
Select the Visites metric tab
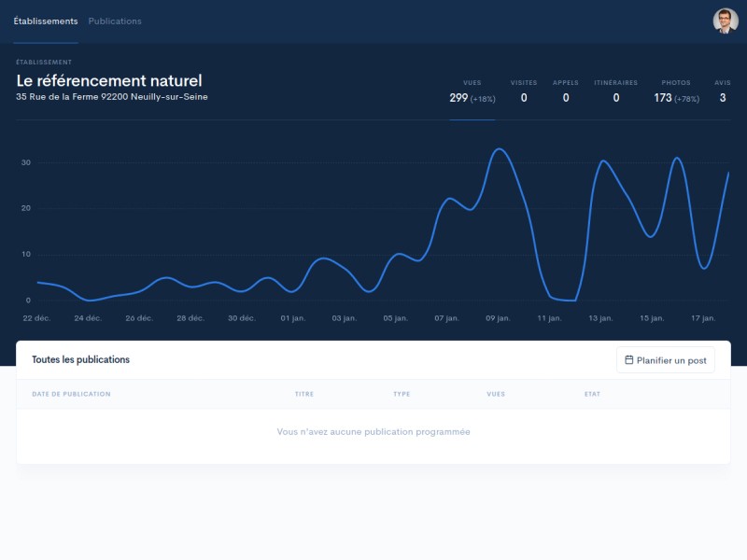524,91
